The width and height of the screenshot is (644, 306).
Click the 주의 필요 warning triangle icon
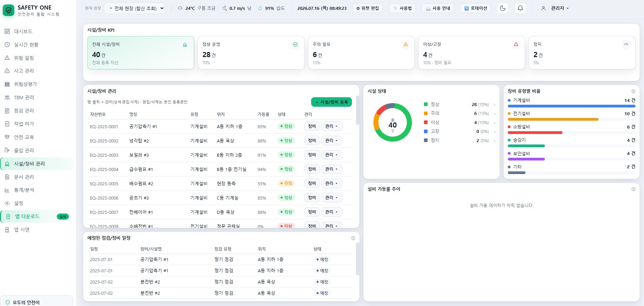click(406, 45)
